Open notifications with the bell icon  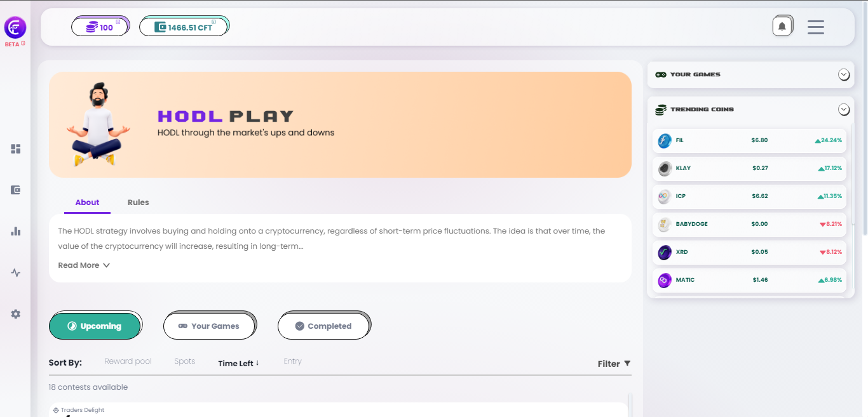tap(782, 25)
